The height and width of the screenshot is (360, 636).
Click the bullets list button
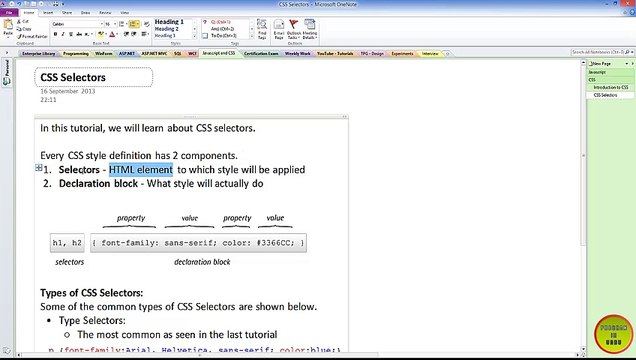(121, 24)
